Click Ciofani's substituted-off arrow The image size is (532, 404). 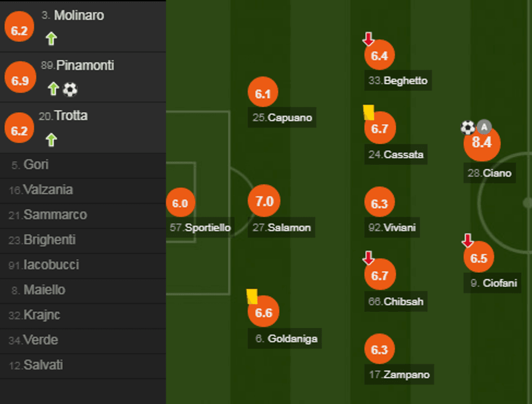tap(467, 240)
